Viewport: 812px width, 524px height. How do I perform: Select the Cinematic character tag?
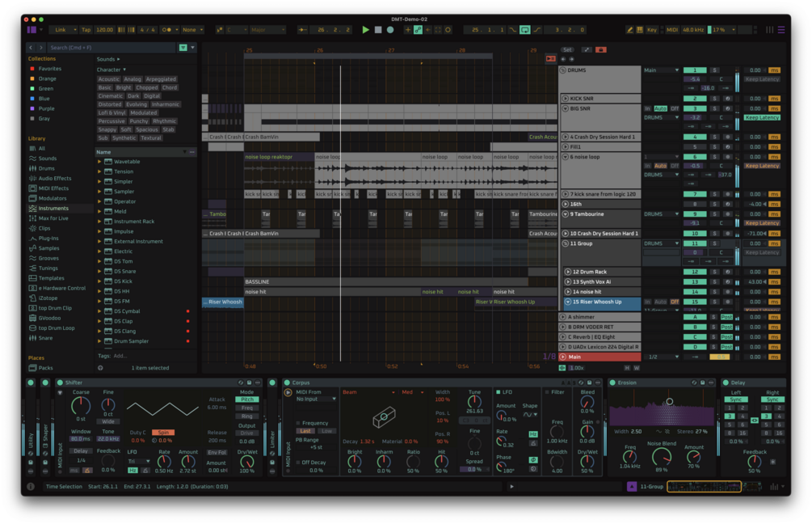111,96
